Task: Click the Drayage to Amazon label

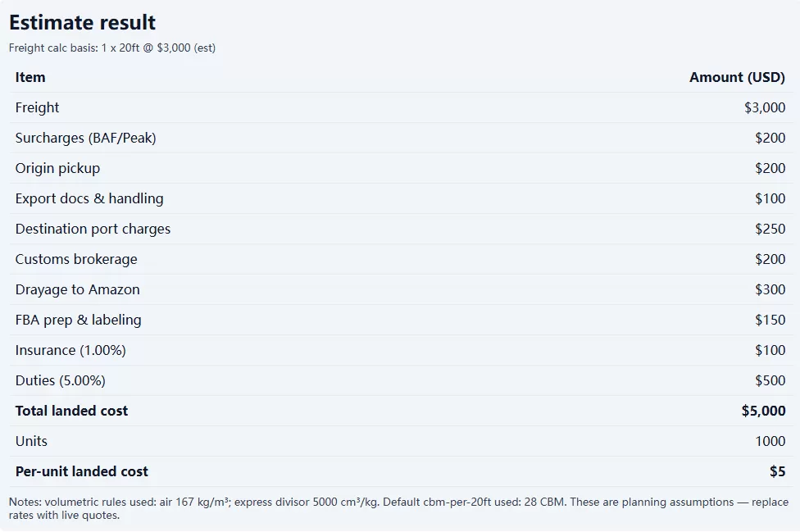Action: (x=78, y=289)
